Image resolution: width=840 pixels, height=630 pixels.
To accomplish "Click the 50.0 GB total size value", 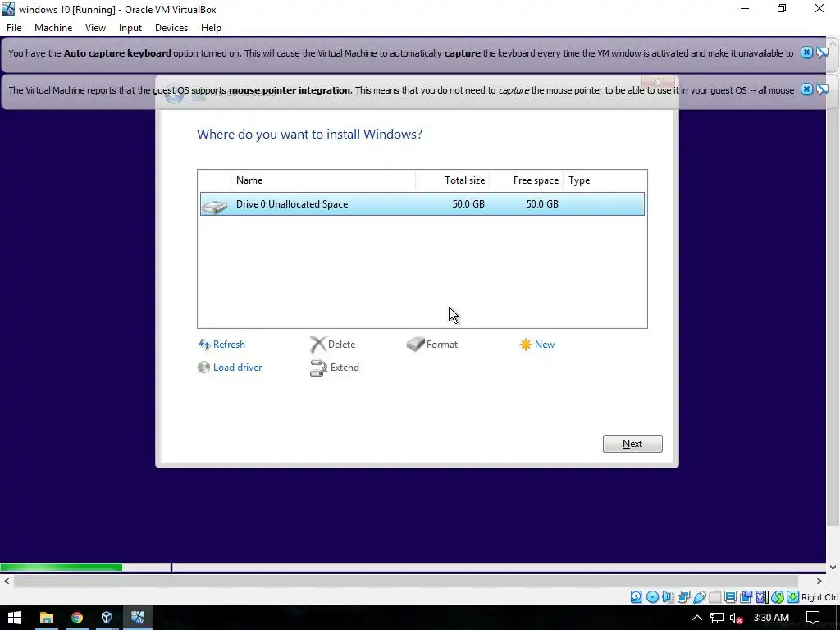I will 468,204.
